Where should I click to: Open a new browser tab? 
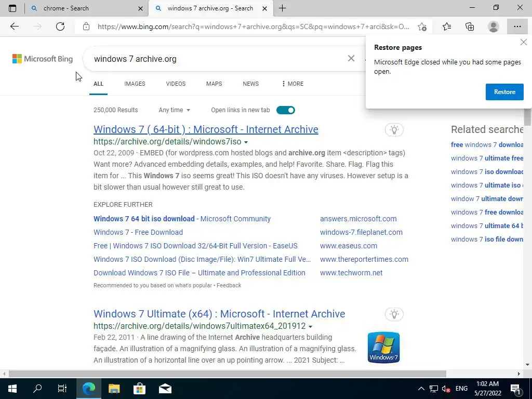click(282, 8)
